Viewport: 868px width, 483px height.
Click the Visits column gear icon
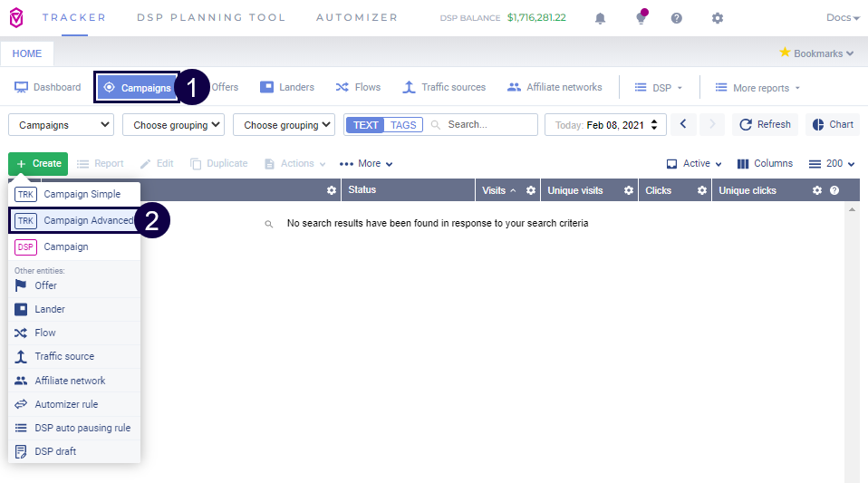531,190
